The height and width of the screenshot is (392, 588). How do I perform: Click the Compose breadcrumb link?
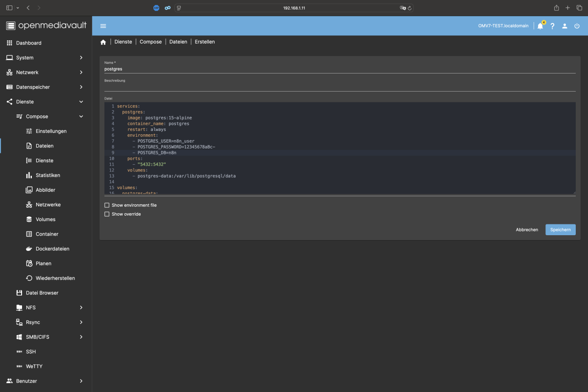[150, 42]
